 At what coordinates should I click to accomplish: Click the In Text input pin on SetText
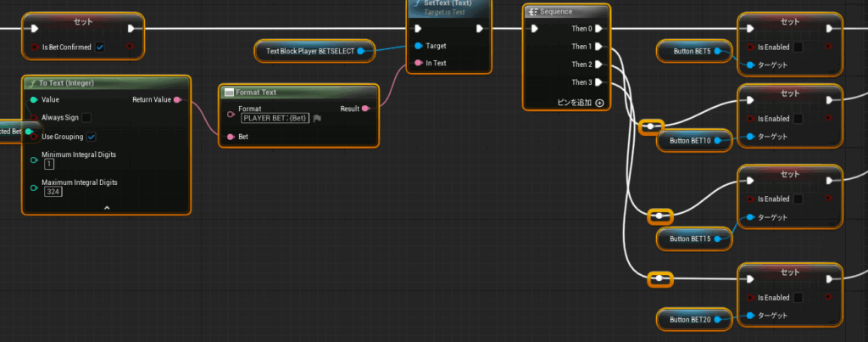[417, 64]
